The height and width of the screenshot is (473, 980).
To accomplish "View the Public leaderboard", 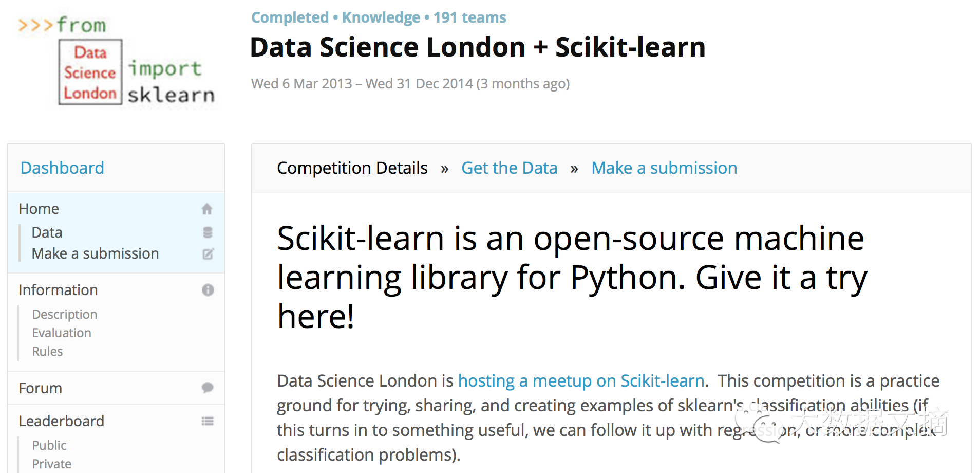I will 49,445.
